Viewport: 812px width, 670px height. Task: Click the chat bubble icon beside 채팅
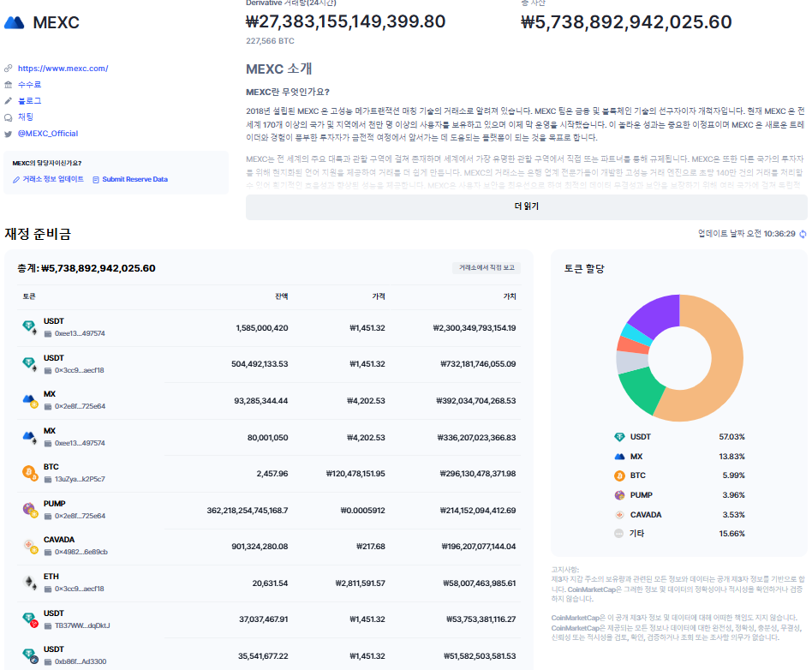coord(9,117)
